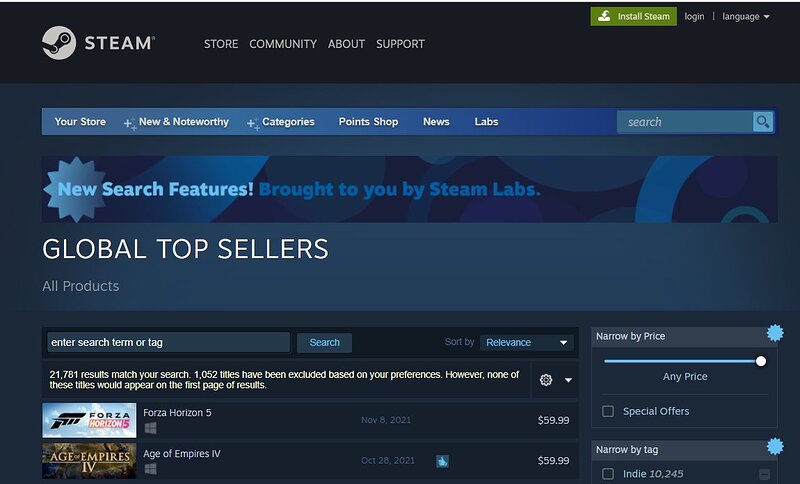
Task: Open the STORE menu
Action: [x=221, y=44]
